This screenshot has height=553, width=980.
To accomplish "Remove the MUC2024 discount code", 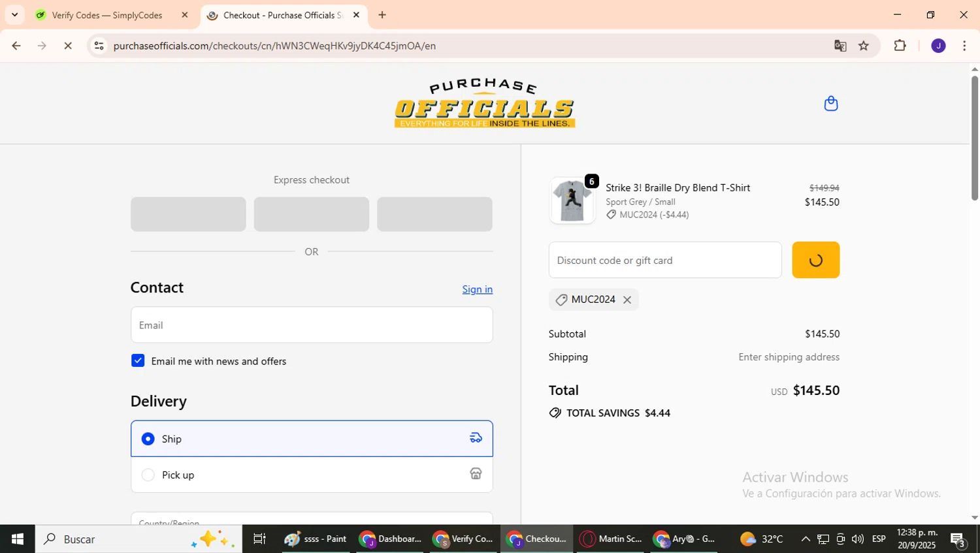I will coord(627,300).
